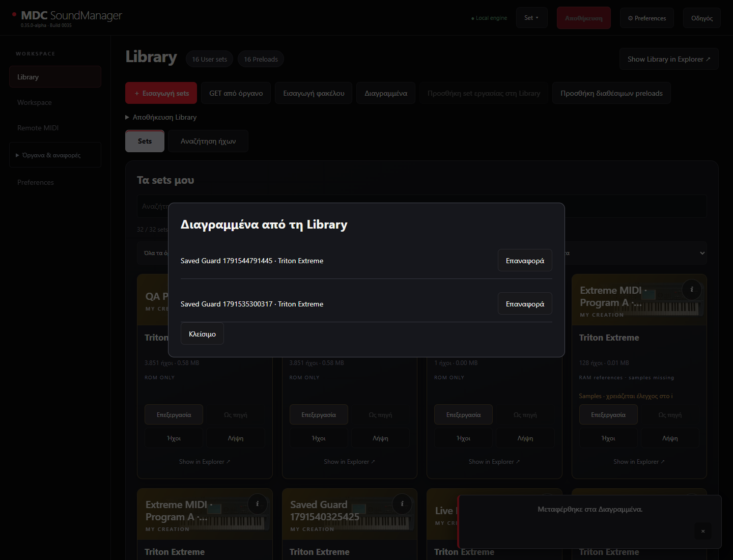Click + Εισαγωγή sets button
733x560 pixels.
(x=162, y=93)
